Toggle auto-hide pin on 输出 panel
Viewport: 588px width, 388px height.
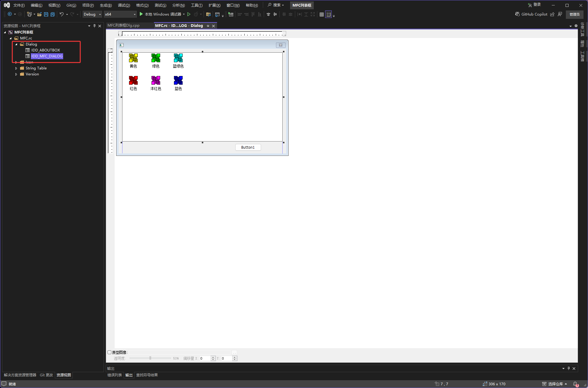pos(569,368)
